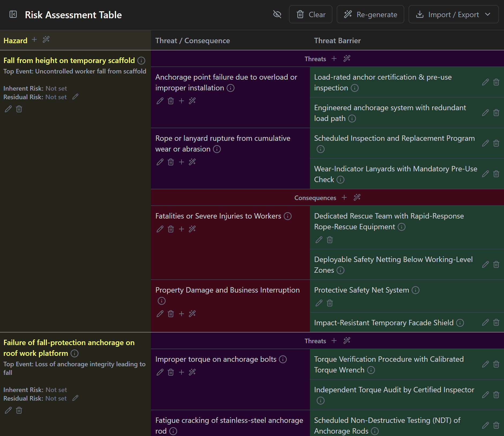Select the Threat / Consequence column header

[192, 40]
